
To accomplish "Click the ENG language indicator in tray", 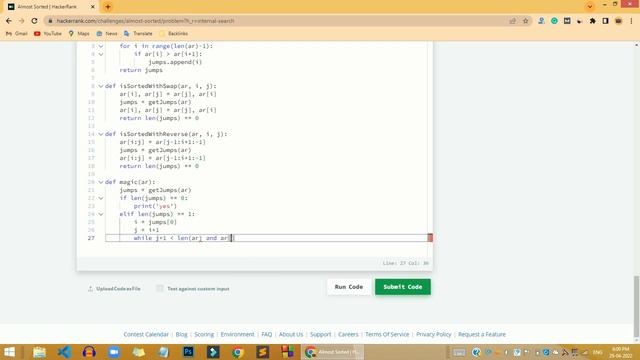I will (598, 352).
